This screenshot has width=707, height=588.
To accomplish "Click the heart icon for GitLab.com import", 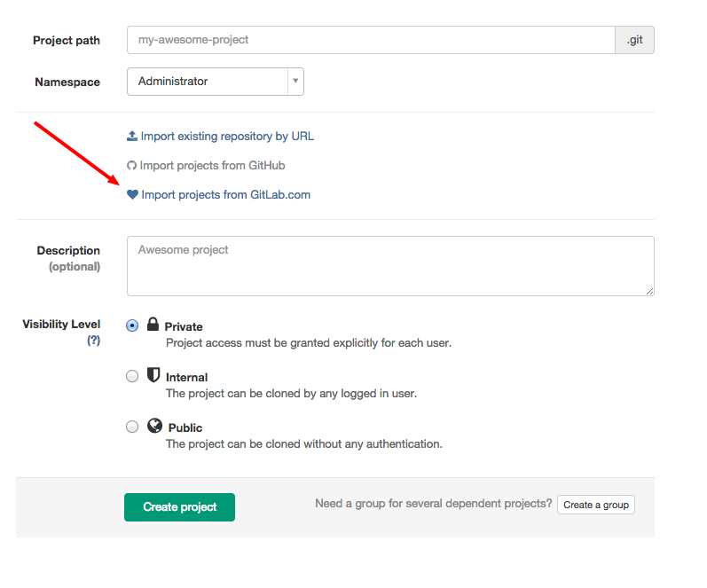I will (x=133, y=195).
